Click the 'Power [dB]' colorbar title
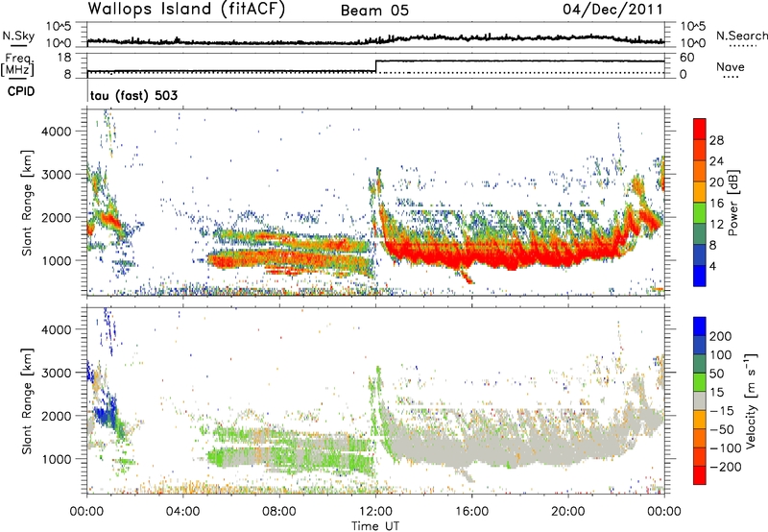768x532 pixels. point(732,203)
